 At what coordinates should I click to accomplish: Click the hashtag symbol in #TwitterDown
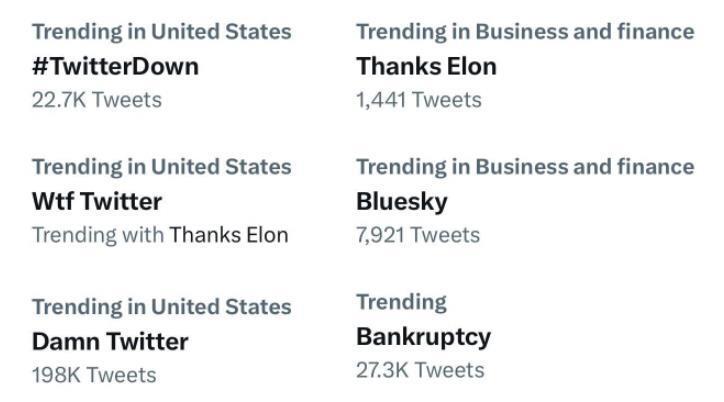(40, 66)
